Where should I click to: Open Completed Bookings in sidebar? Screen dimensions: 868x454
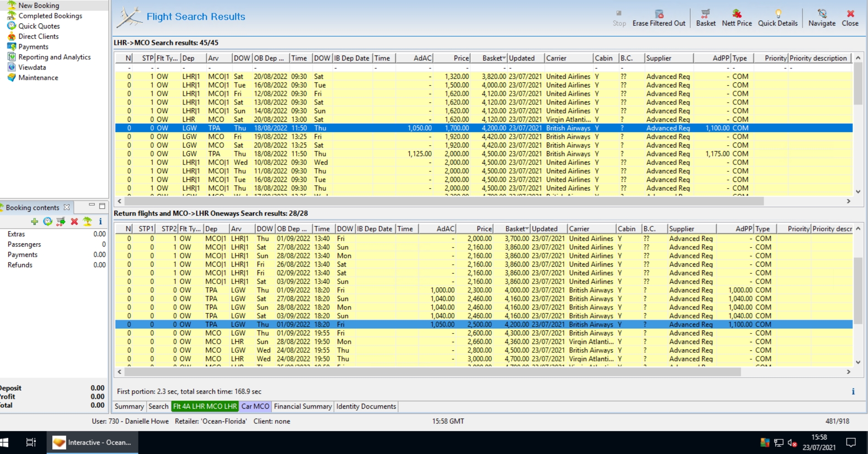[x=50, y=16]
